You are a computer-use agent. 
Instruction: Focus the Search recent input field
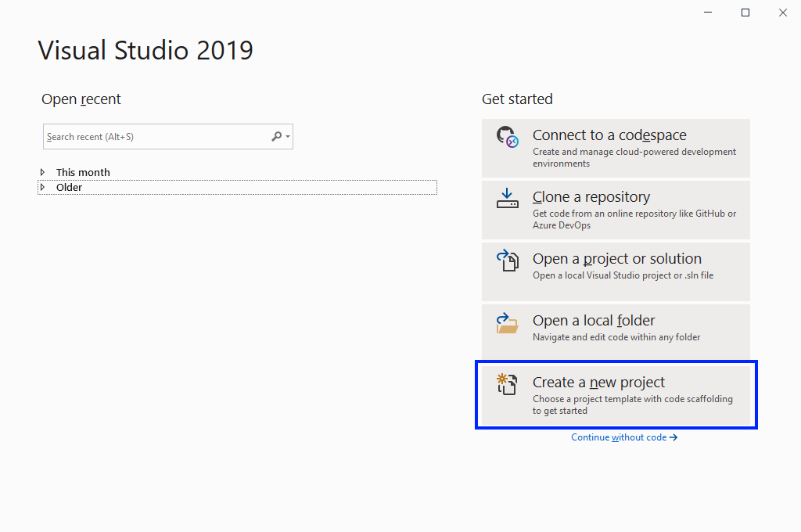pyautogui.click(x=156, y=137)
